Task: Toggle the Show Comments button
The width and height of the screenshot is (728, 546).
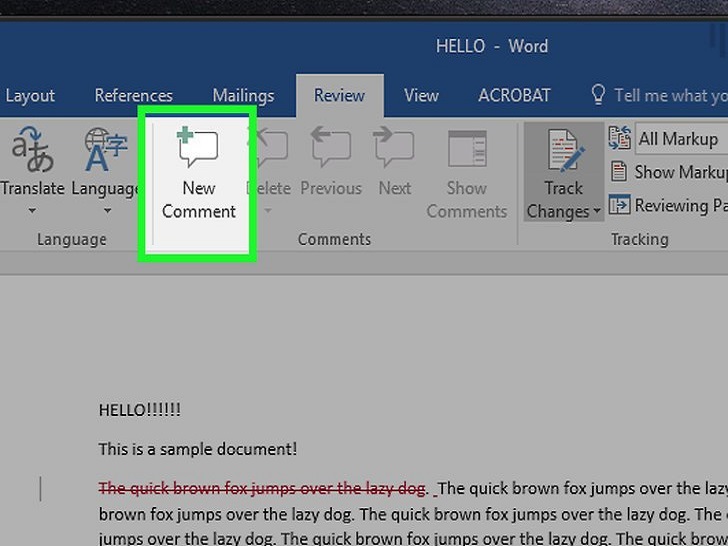Action: 467,173
